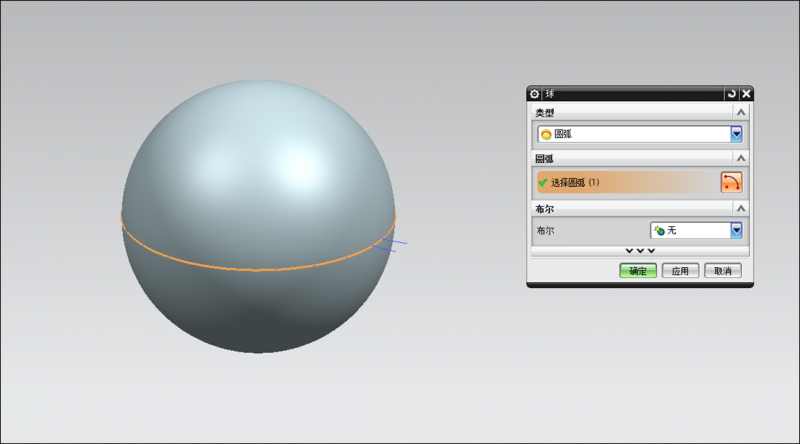This screenshot has width=800, height=444.
Task: Open the 类型 dropdown arrow
Action: click(736, 134)
